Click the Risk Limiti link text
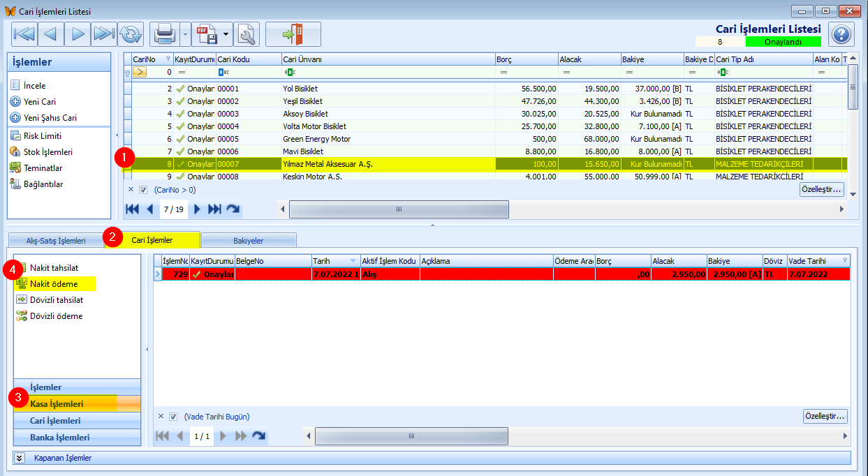 (x=43, y=135)
